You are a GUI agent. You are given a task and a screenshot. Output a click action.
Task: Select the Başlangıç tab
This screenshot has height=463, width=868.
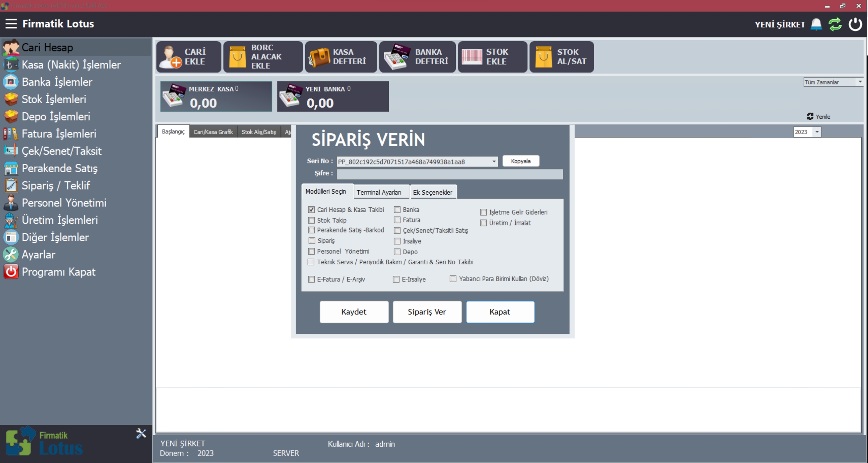tap(173, 132)
